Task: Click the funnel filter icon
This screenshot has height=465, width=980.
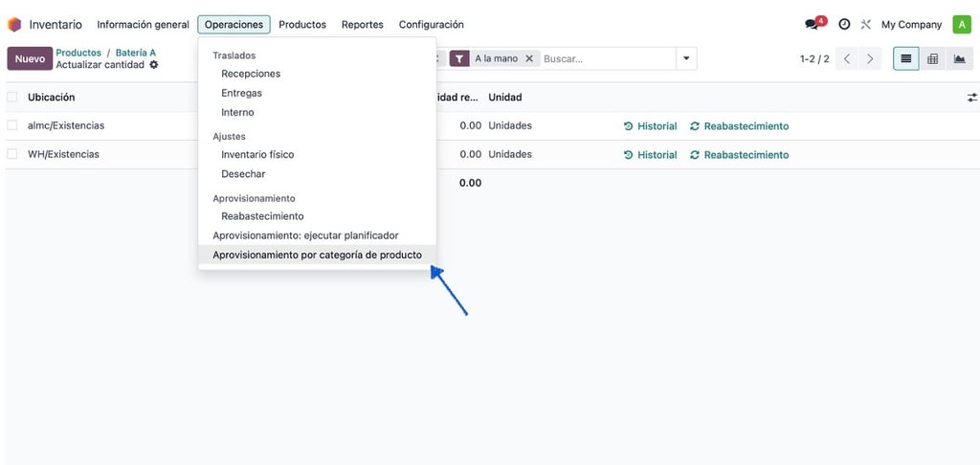Action: coord(459,58)
